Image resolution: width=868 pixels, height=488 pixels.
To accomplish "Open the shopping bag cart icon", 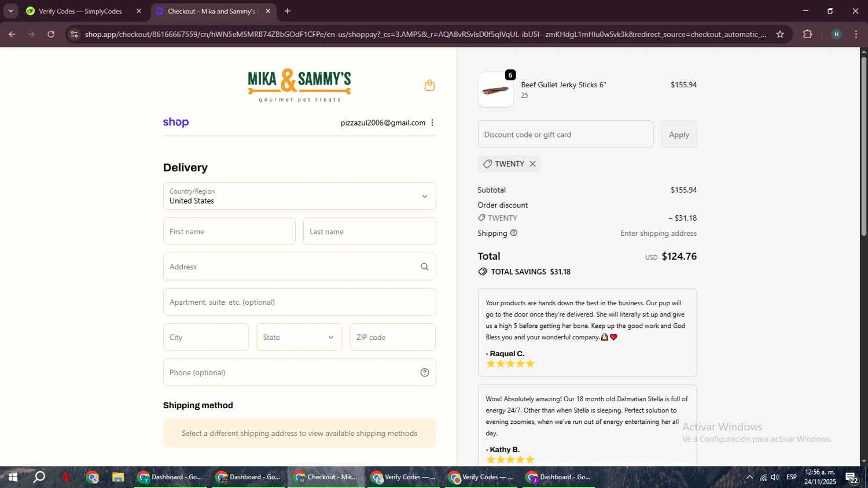I will (429, 86).
